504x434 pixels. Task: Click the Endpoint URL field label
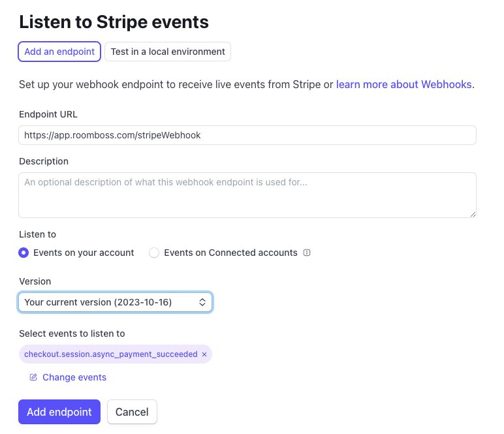point(48,114)
